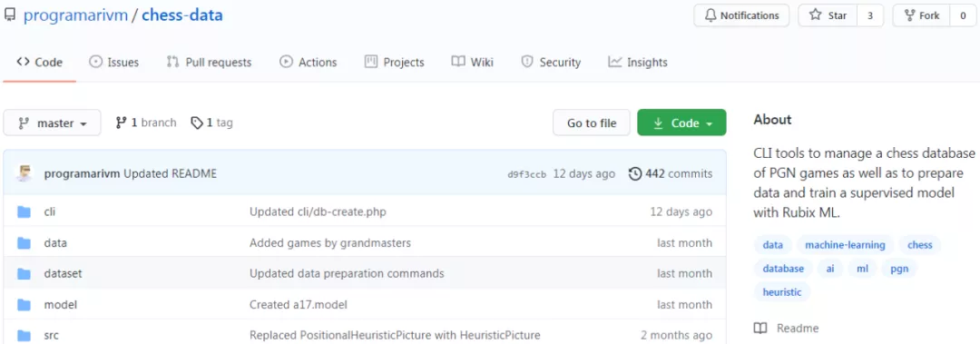Open Replaced PositionalHeuristicPicture commit message
This screenshot has height=344, width=980.
(x=395, y=335)
